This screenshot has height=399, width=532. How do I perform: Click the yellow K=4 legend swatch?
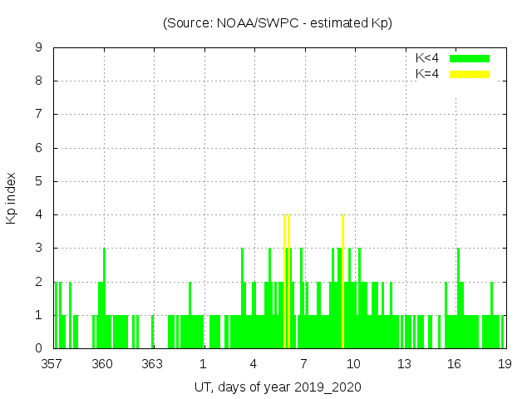[470, 74]
